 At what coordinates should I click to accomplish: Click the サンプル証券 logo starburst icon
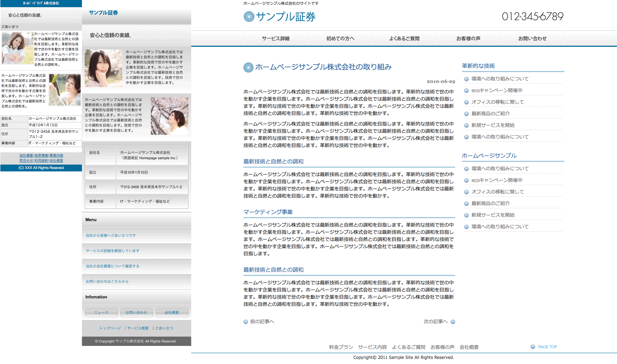coord(249,17)
